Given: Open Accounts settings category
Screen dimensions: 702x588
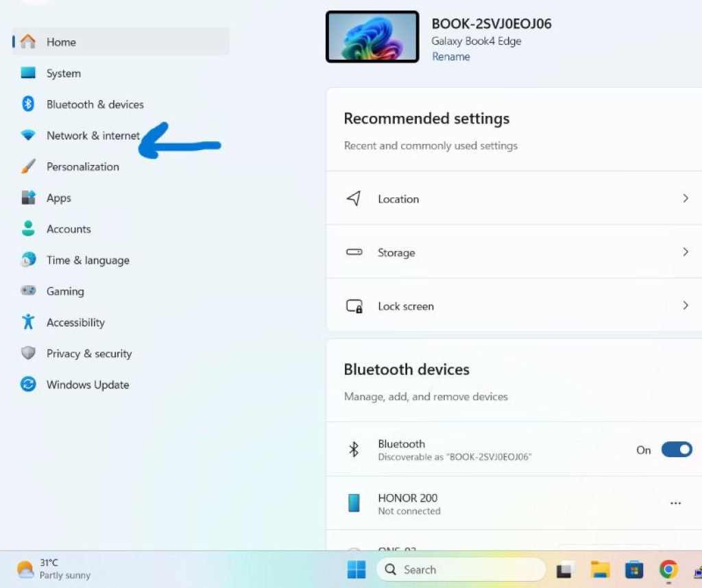Looking at the screenshot, I should [x=121, y=228].
